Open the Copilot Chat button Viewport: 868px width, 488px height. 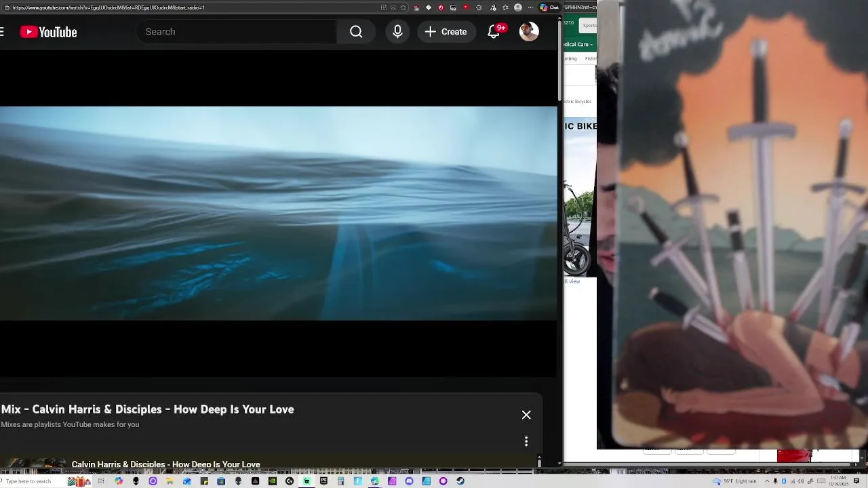549,7
